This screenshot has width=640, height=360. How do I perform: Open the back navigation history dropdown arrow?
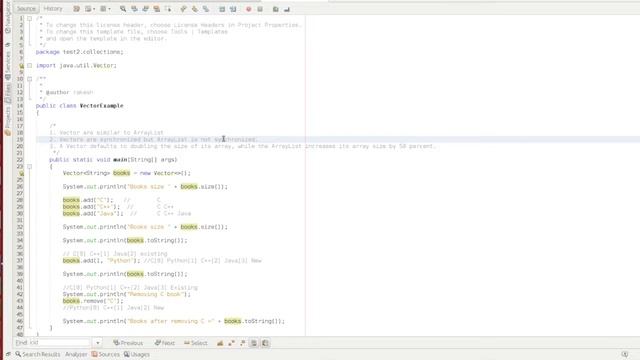coord(94,9)
